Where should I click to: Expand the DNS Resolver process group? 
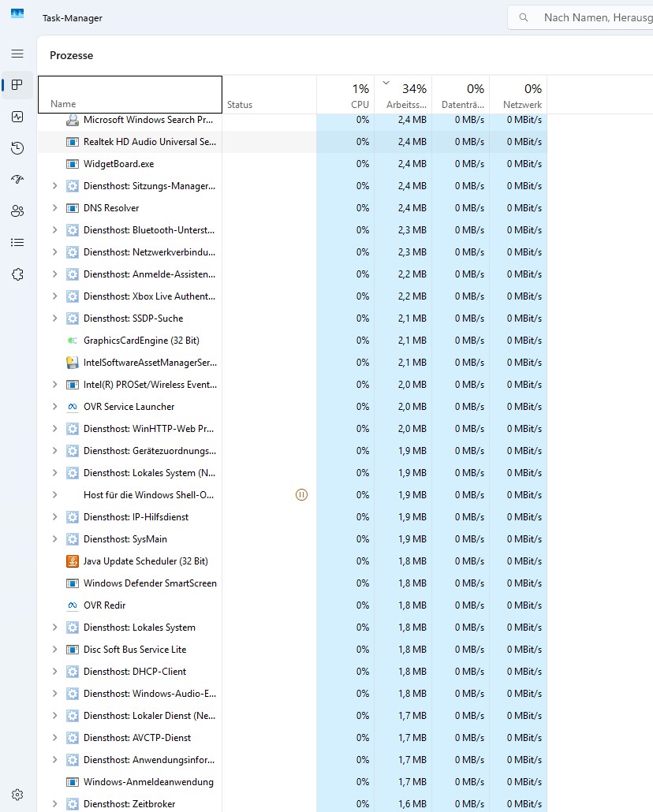click(x=54, y=208)
